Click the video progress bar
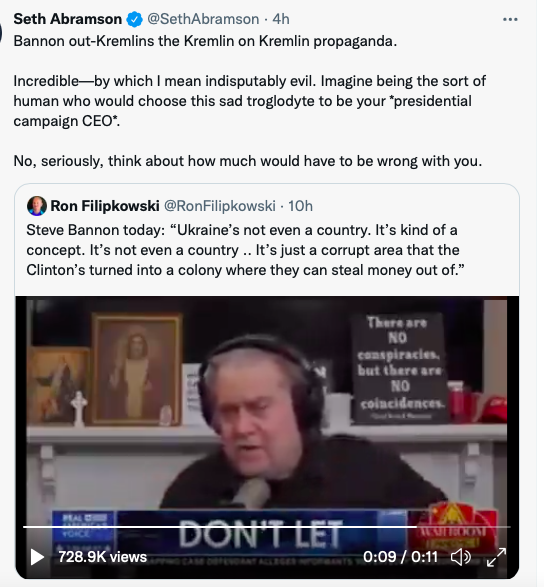Image resolution: width=544 pixels, height=587 pixels. point(267,527)
